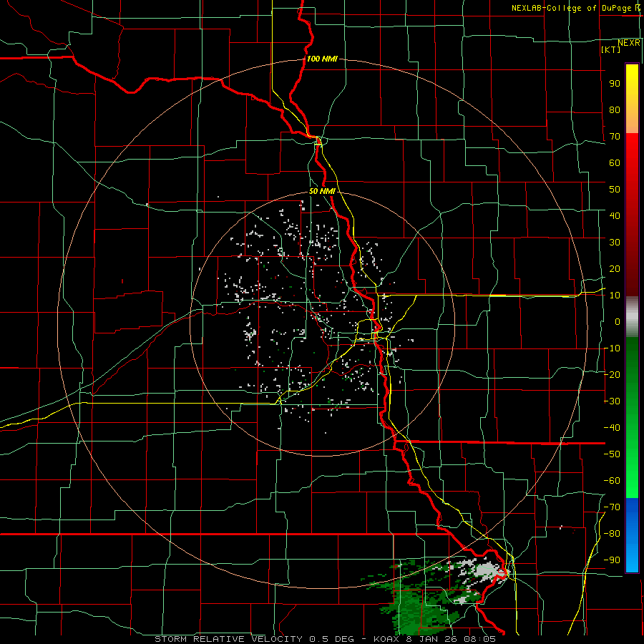Viewport: 644px width, 644px height.
Task: Click the -80 value on velocity scale
Action: click(612, 534)
